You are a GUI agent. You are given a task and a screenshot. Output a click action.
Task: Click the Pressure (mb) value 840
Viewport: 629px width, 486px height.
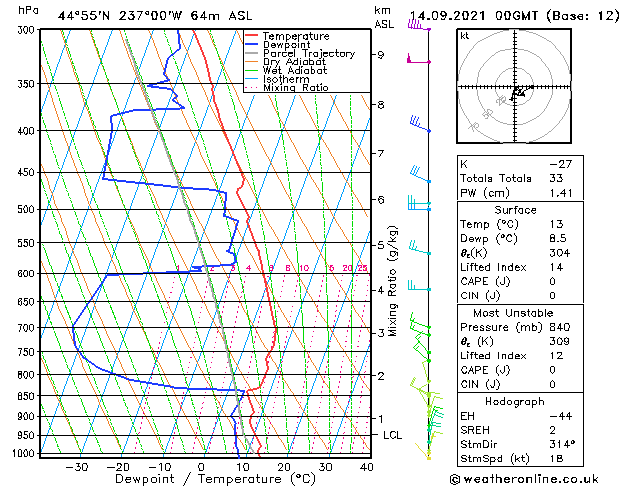(560, 327)
